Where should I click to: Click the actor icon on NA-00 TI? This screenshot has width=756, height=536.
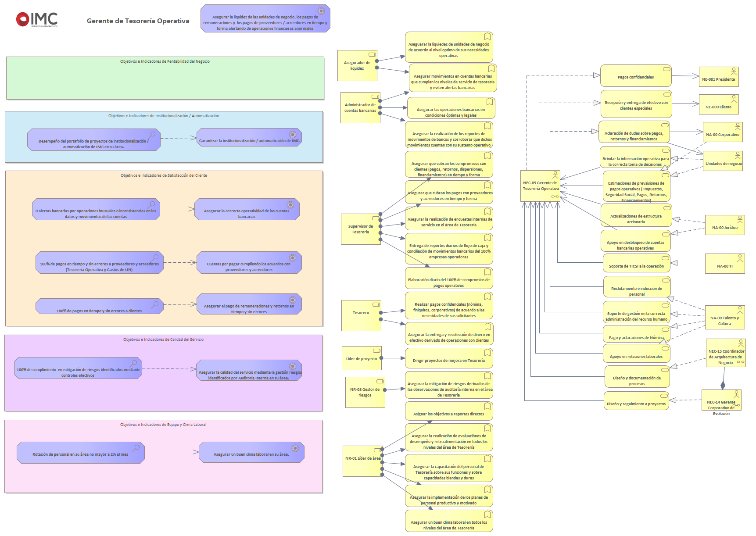[x=740, y=258]
